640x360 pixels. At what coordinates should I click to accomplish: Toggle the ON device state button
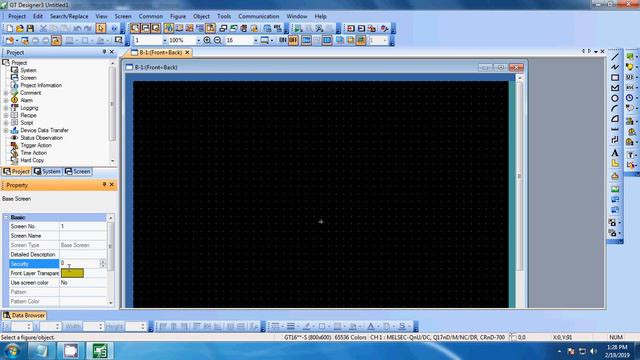(282, 40)
